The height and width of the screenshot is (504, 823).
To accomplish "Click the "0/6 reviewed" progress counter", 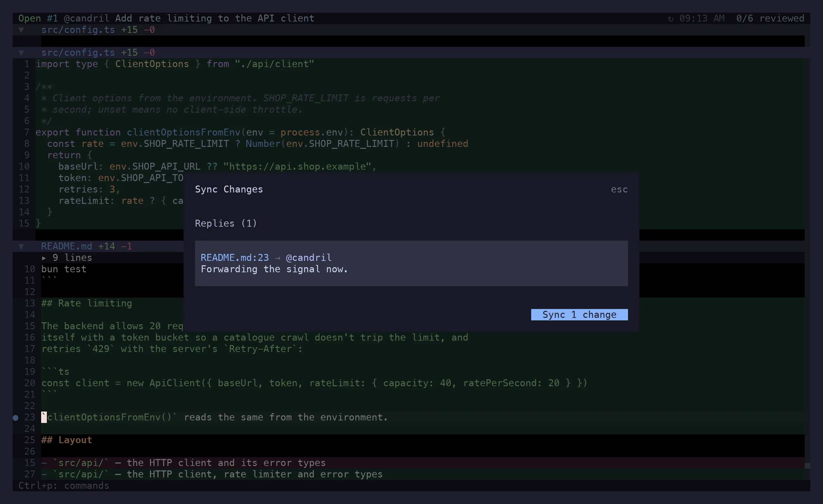I will (x=770, y=18).
